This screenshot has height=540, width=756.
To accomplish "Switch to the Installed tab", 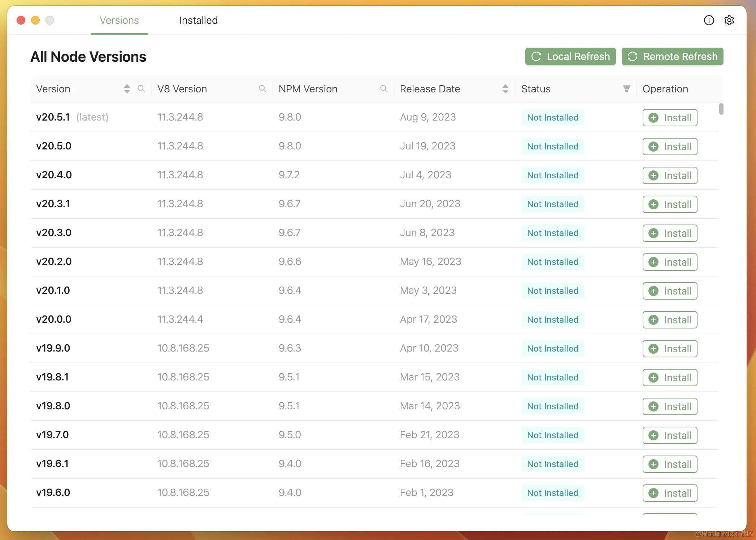I will tap(198, 21).
